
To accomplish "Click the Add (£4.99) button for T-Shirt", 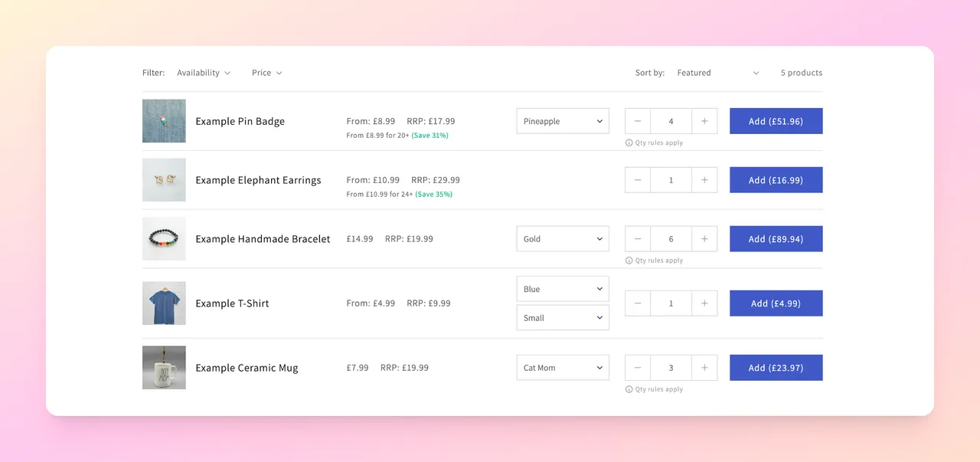I will point(776,303).
